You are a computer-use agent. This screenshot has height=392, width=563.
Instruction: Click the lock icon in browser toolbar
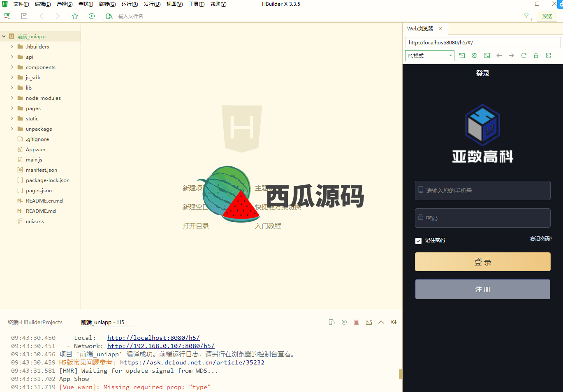[x=536, y=55]
